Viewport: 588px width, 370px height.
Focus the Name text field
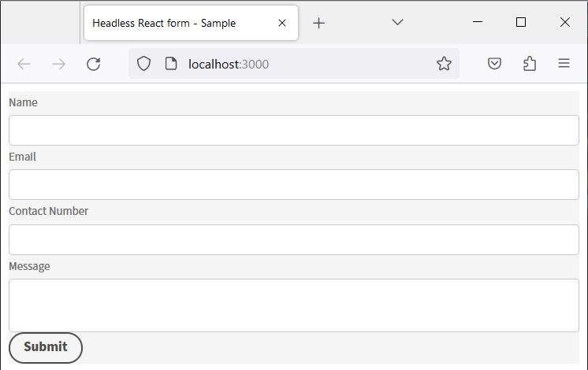point(294,131)
